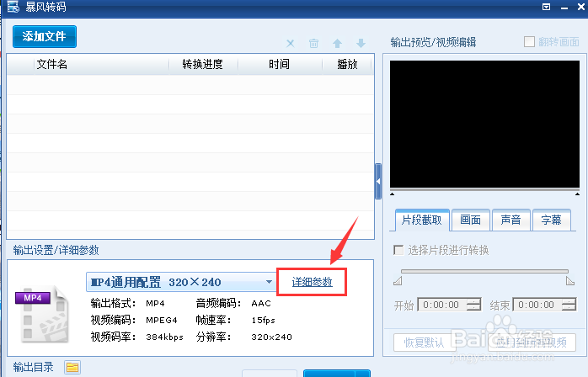Click the right marker below the preview

point(577,194)
